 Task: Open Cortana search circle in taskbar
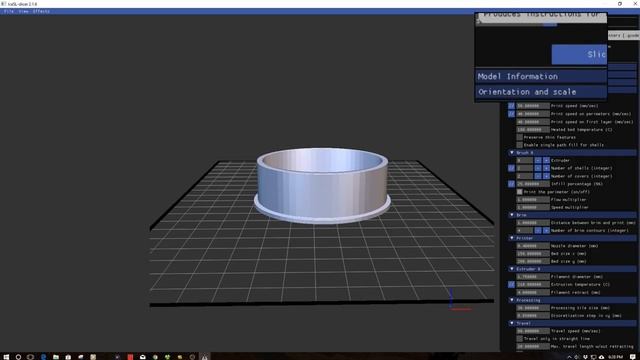pyautogui.click(x=18, y=357)
